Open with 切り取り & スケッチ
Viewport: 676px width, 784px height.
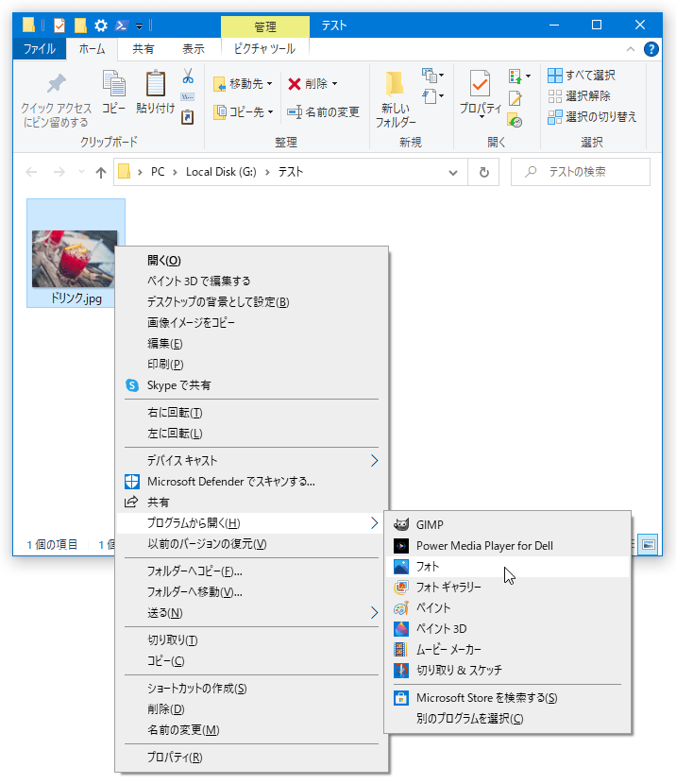pyautogui.click(x=507, y=671)
